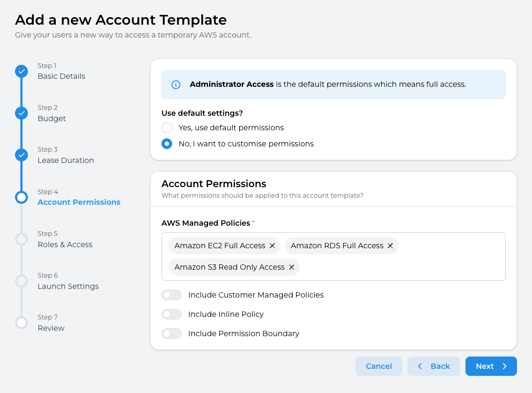Enable Include Customer Managed Policies toggle

coord(172,295)
